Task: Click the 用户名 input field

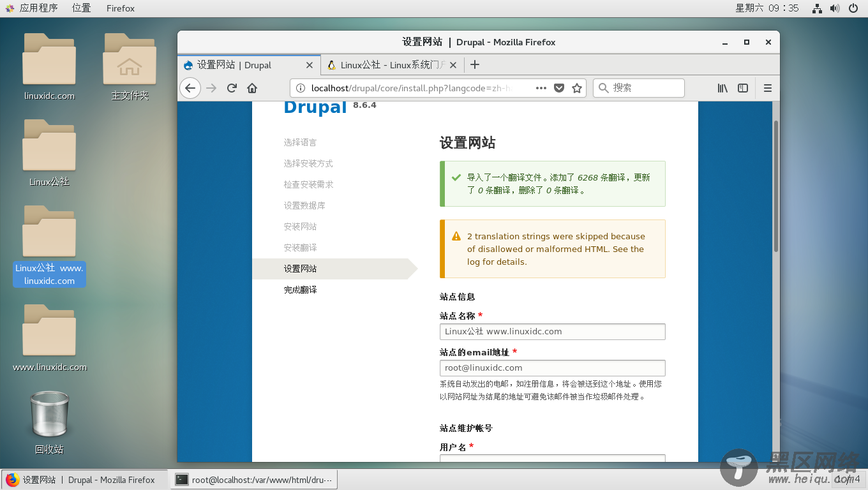Action: click(553, 458)
